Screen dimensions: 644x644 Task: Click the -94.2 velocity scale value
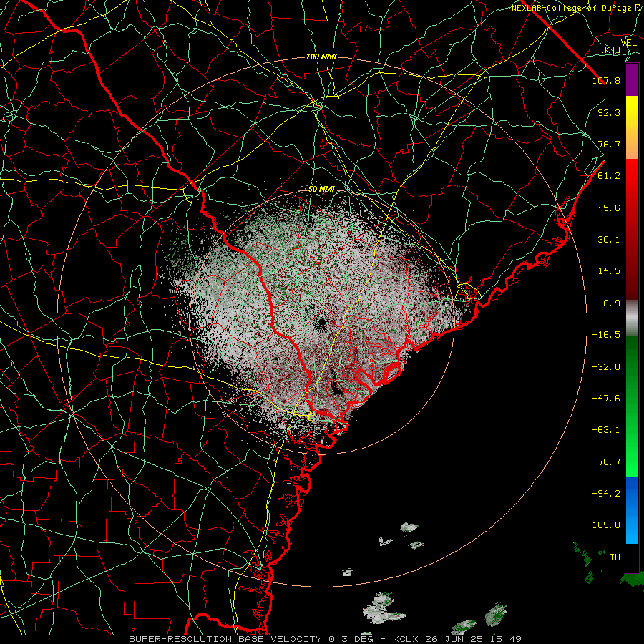606,494
